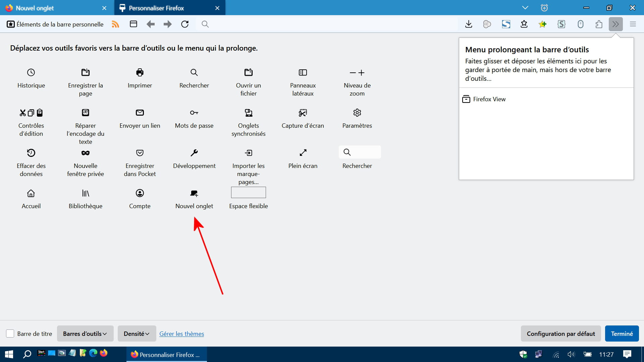
Task: Open the list all tabs chevron
Action: tap(525, 8)
